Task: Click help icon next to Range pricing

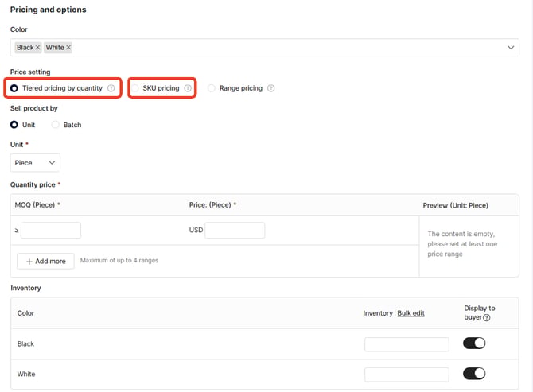Action: click(271, 88)
